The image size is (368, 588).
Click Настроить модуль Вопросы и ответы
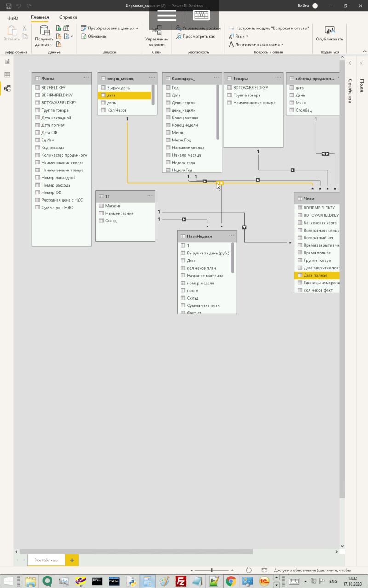[x=269, y=28]
